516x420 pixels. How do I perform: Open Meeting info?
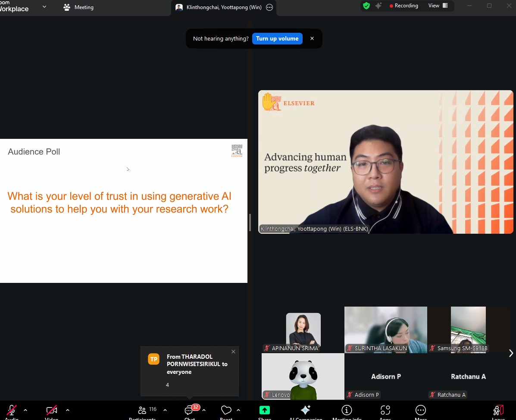347,411
